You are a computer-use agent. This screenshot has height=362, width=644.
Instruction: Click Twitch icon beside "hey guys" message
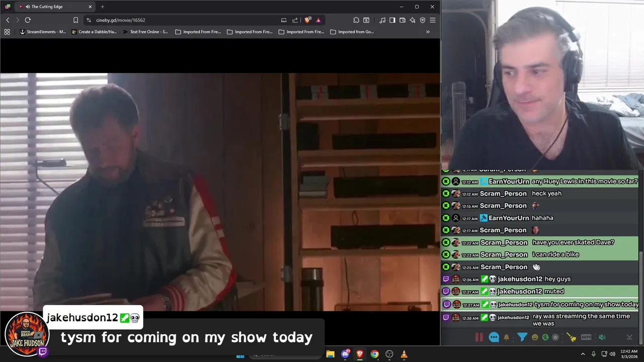coord(446,279)
